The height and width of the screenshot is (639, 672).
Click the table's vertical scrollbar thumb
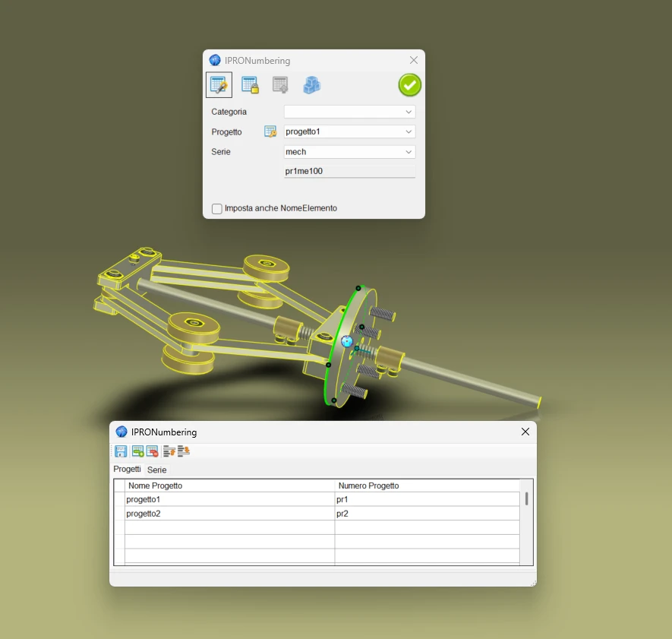point(526,498)
